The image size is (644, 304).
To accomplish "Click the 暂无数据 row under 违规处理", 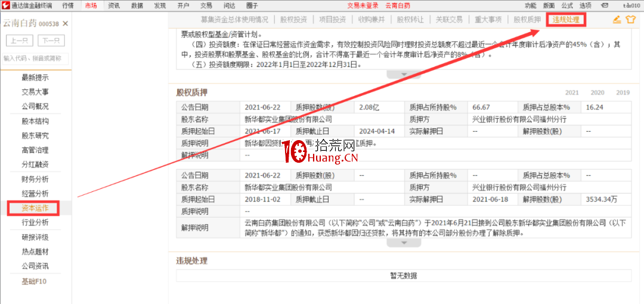I will point(404,275).
